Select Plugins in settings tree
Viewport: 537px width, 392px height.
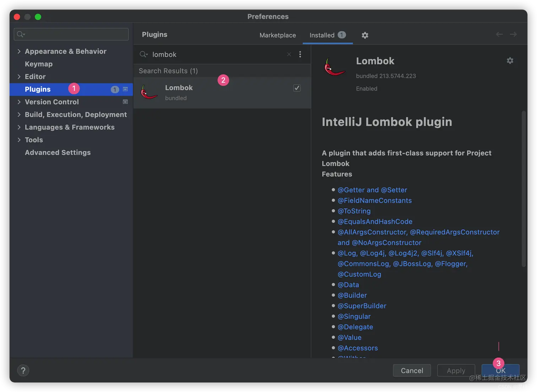point(71,89)
